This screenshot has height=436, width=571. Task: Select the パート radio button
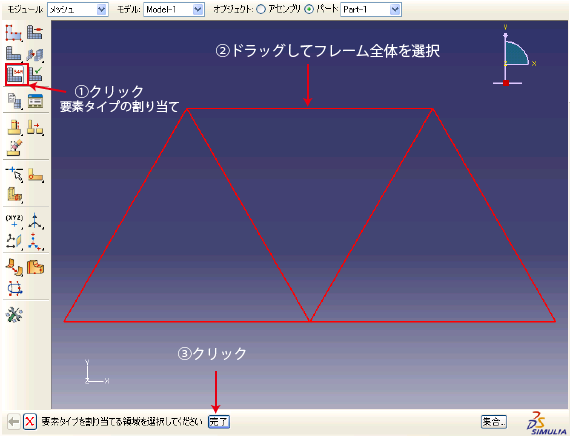309,9
